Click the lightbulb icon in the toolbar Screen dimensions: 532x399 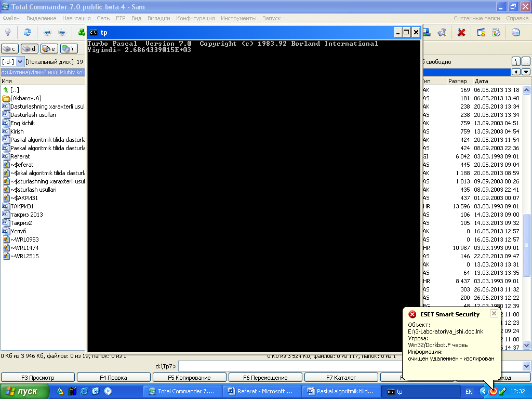(8, 32)
